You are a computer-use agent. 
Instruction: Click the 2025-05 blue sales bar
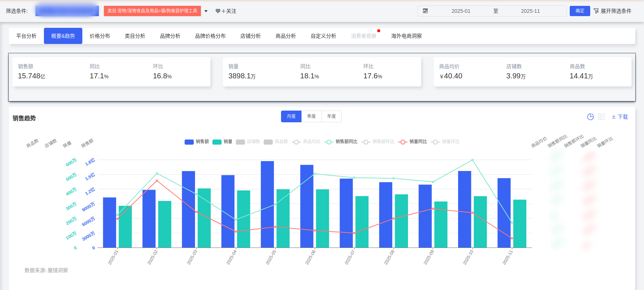pyautogui.click(x=267, y=204)
